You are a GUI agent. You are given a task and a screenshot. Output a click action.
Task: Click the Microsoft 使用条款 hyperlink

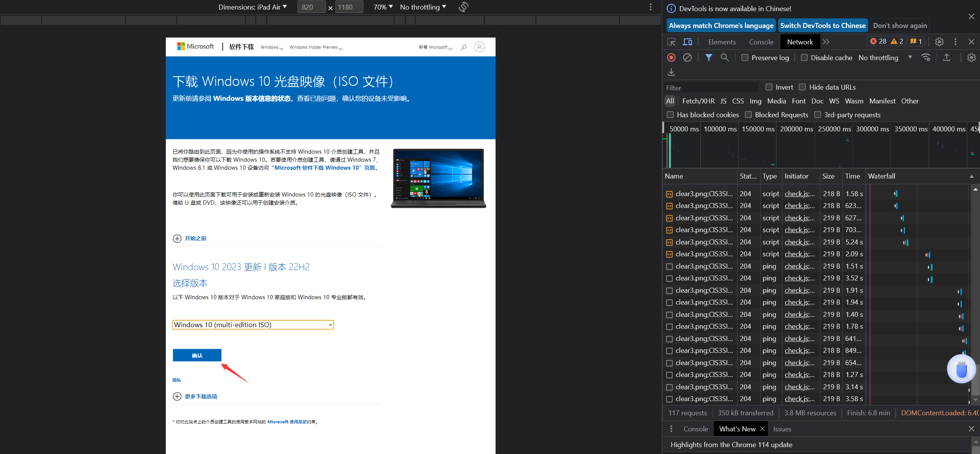tap(292, 421)
